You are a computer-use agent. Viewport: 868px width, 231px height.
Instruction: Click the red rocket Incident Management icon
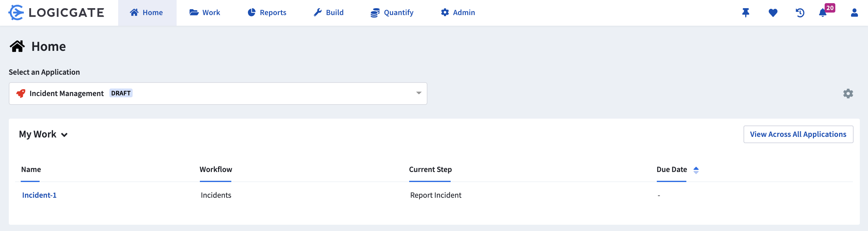click(x=21, y=93)
